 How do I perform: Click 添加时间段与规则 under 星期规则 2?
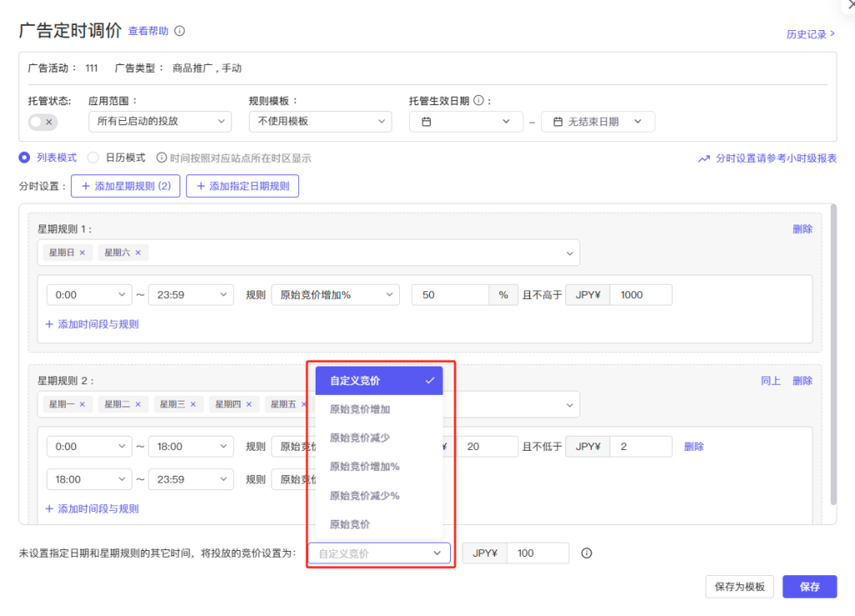click(x=92, y=508)
